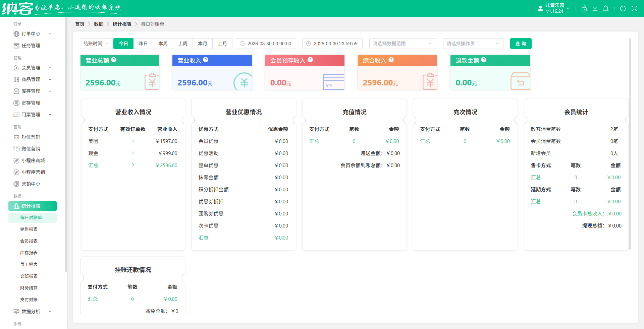This screenshot has height=329, width=644.
Task: Click the download icon in the header
Action: [595, 8]
